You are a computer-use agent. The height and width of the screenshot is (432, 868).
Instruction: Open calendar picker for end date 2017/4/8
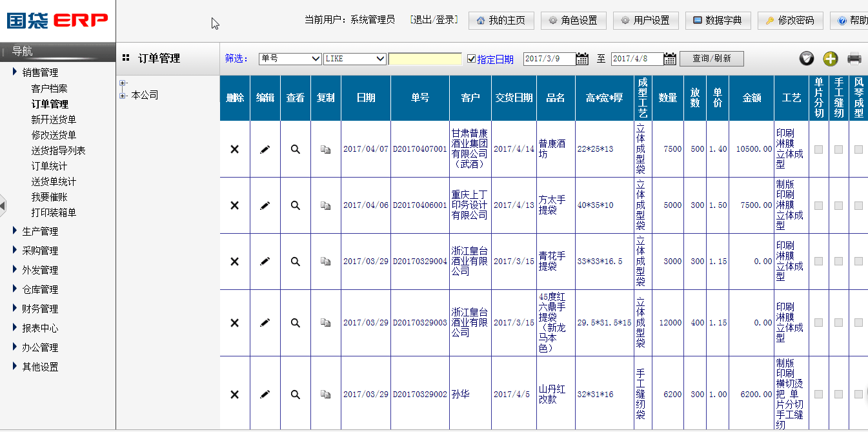670,59
